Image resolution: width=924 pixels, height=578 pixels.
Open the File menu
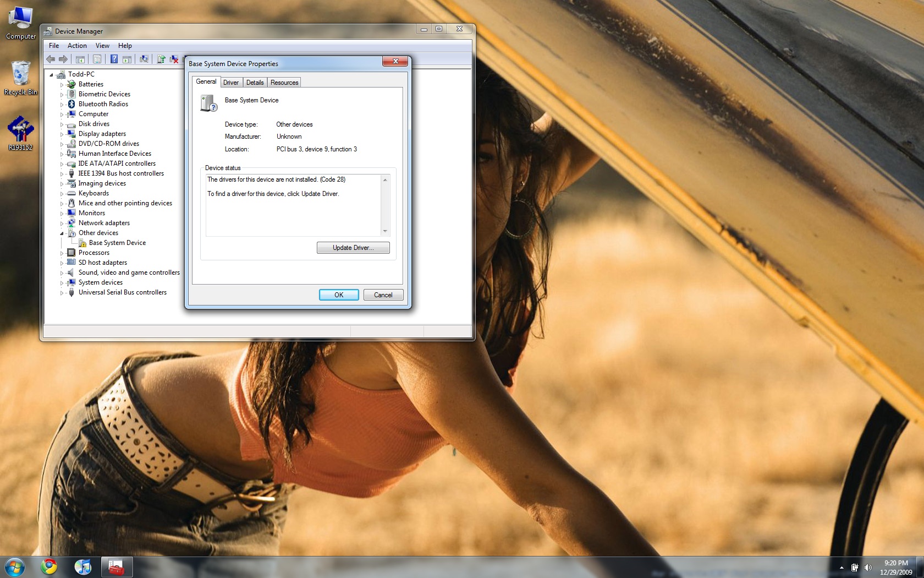click(54, 46)
